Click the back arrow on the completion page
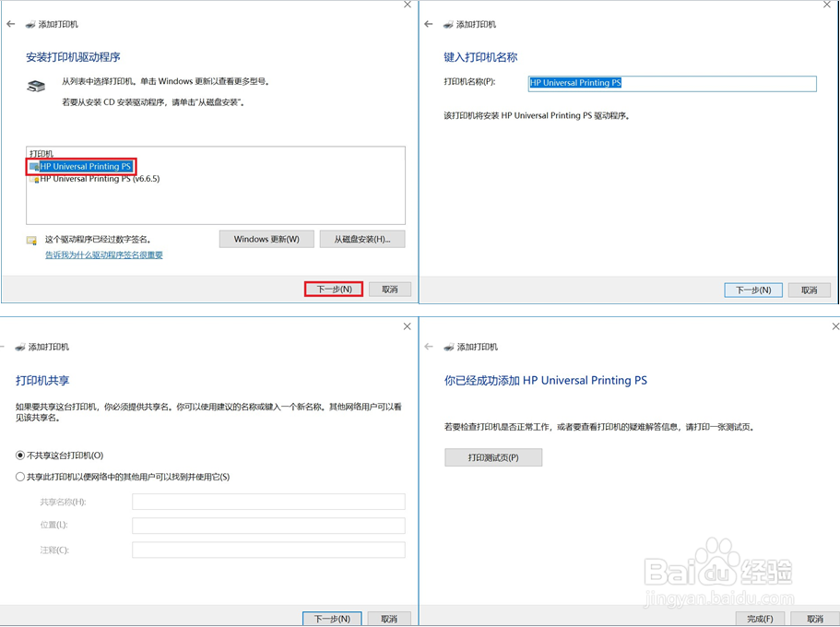The image size is (840, 627). pos(430,347)
